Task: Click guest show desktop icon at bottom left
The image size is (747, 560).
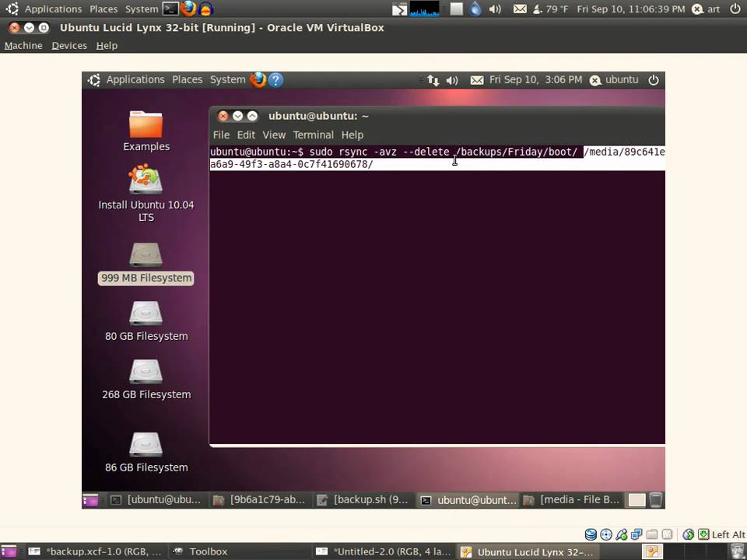Action: (x=90, y=500)
